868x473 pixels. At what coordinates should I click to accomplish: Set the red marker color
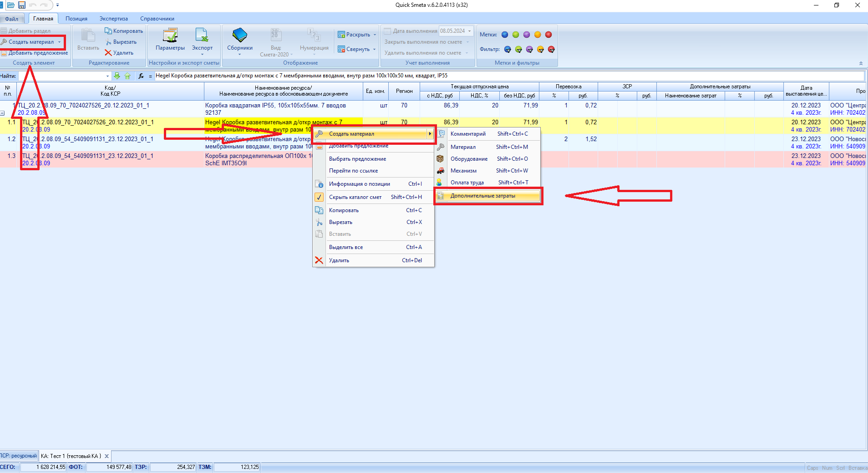(x=548, y=35)
